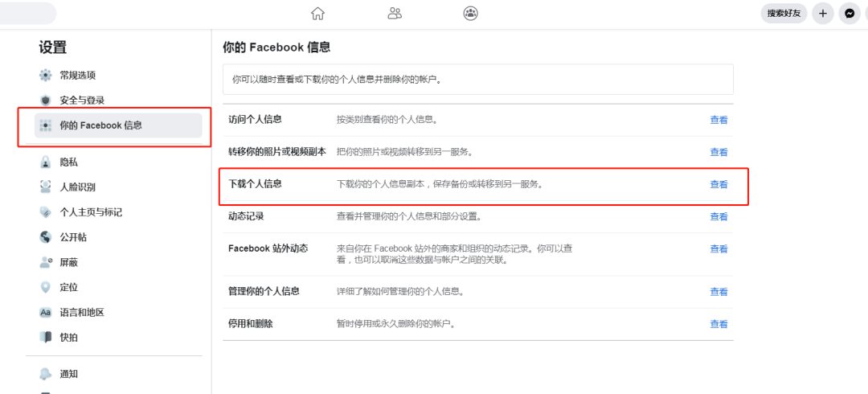Click the search field at top left
The height and width of the screenshot is (394, 868).
tap(27, 14)
